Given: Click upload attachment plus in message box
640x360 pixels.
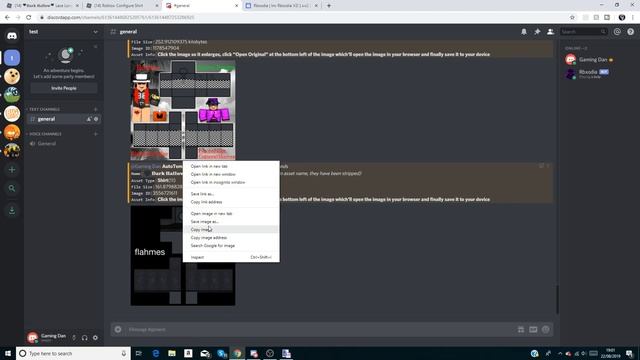Looking at the screenshot, I should 118,329.
